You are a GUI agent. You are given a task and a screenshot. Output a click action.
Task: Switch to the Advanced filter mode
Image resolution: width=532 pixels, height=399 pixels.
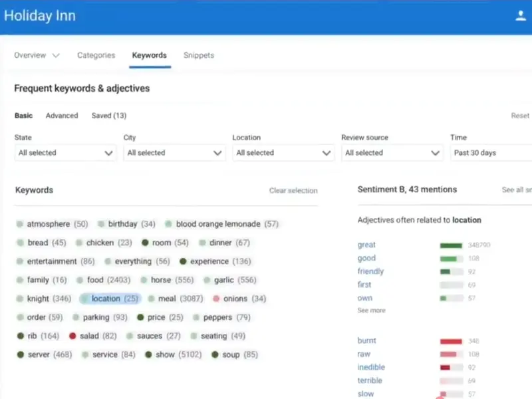pos(62,116)
